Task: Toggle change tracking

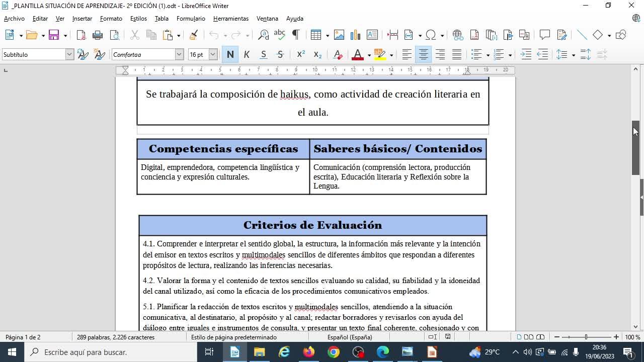Action: [x=561, y=35]
